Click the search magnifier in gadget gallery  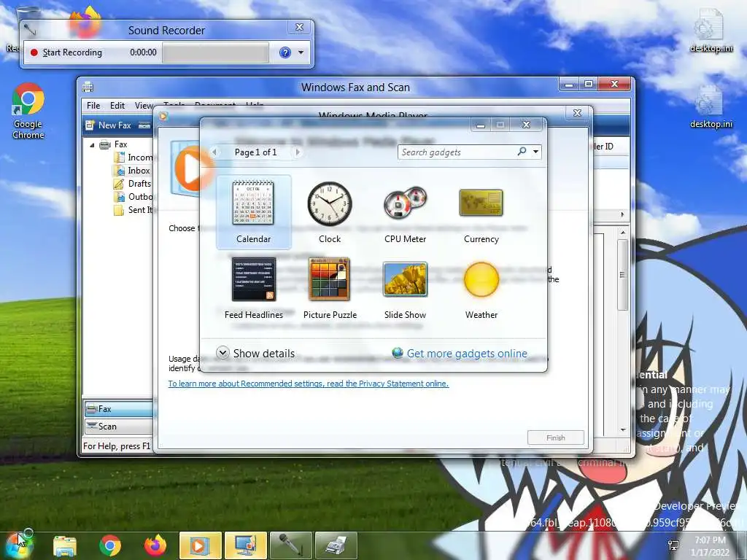pos(522,152)
